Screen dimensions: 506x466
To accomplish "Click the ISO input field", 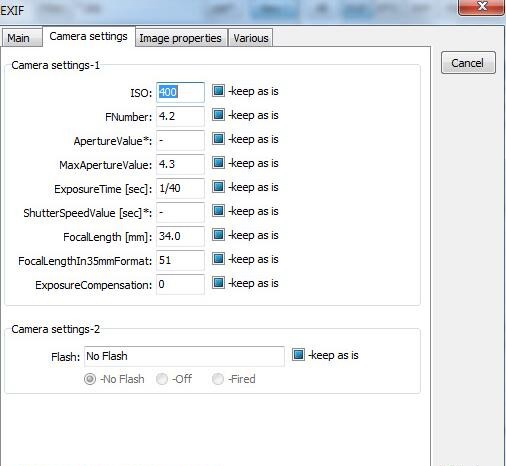I will point(180,92).
